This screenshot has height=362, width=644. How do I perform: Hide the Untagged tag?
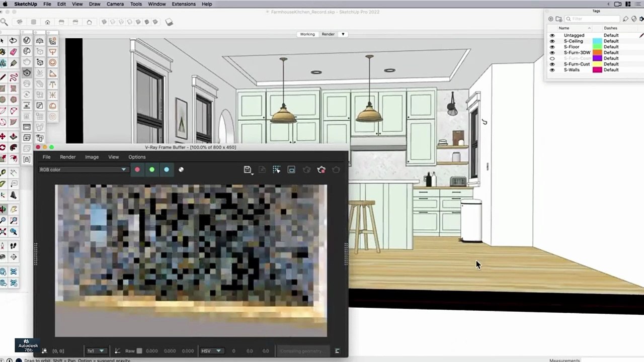pos(552,35)
